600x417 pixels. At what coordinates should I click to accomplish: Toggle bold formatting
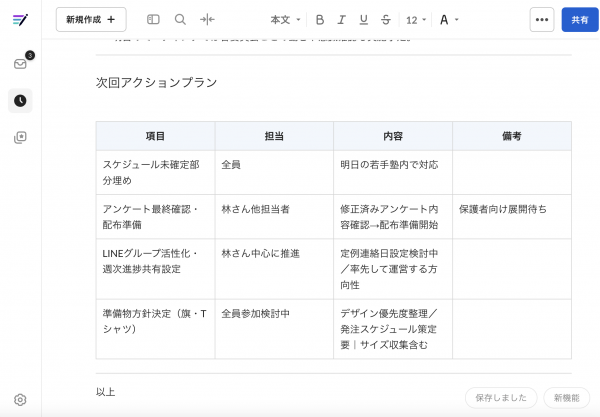[320, 19]
